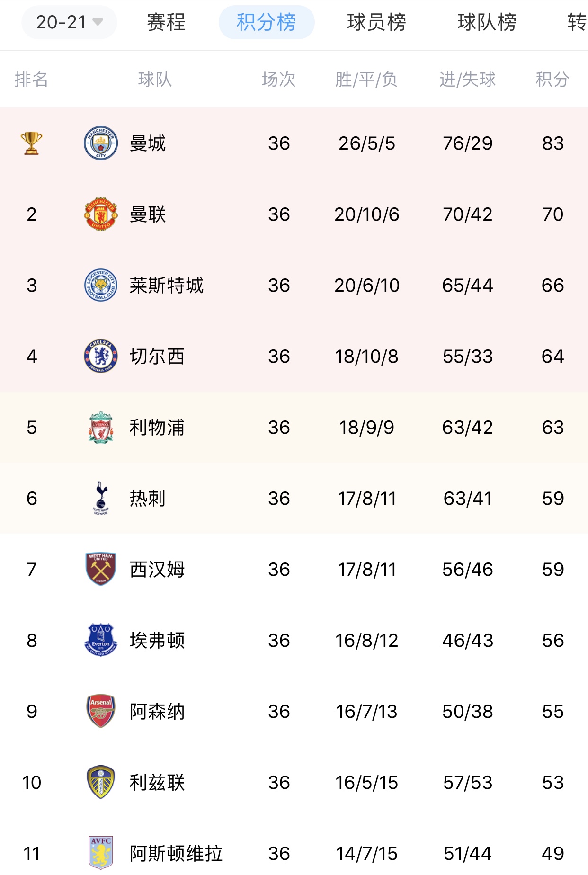Viewport: 588px width, 875px height.
Task: Tap the Leicester City crest icon
Action: pyautogui.click(x=101, y=285)
